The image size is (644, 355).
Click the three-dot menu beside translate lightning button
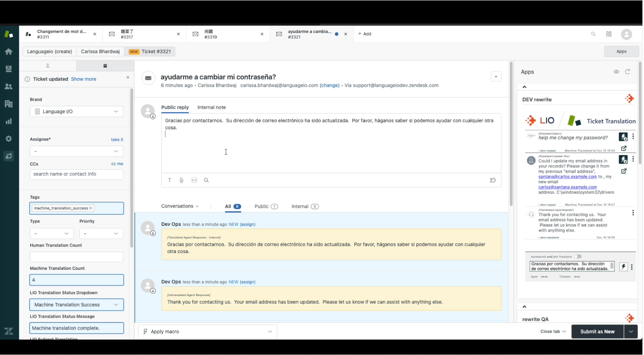[632, 267]
